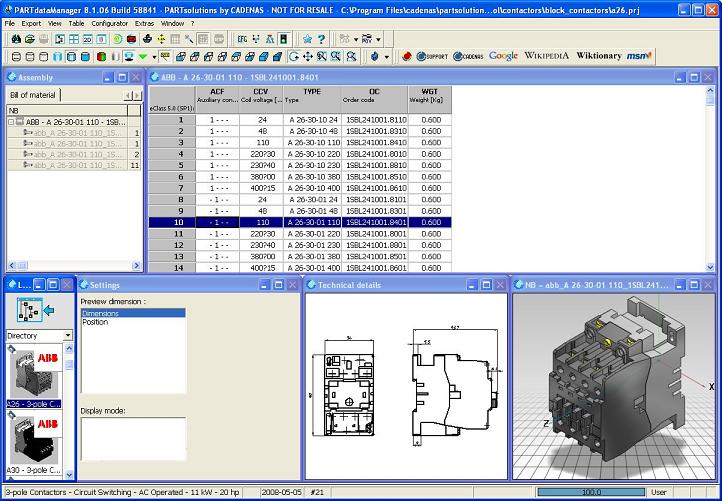Click the zoom window magnifier icon

(x=321, y=57)
